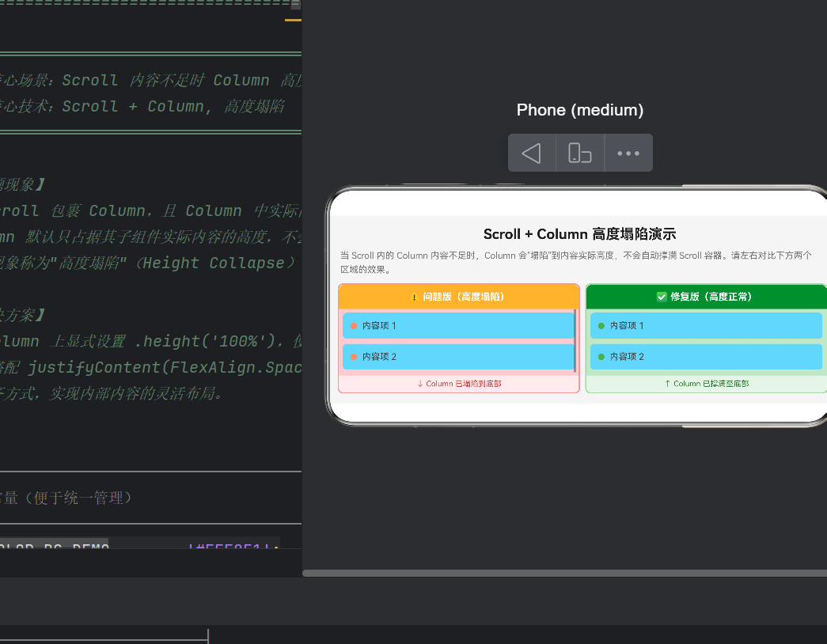The height and width of the screenshot is (644, 827).
Task: Click the code comment line containing .height('100%')
Action: pyautogui.click(x=151, y=341)
